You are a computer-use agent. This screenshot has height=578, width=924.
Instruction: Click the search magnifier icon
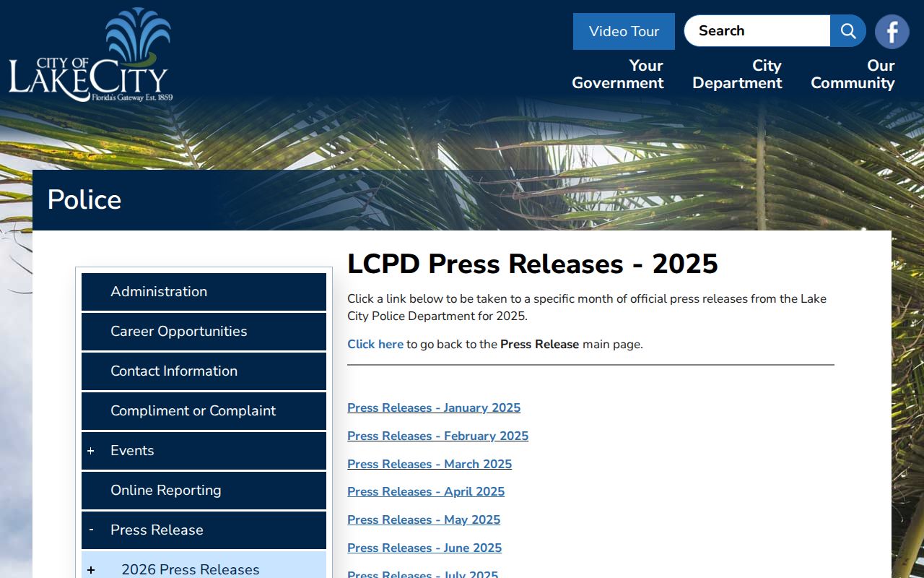(x=848, y=31)
